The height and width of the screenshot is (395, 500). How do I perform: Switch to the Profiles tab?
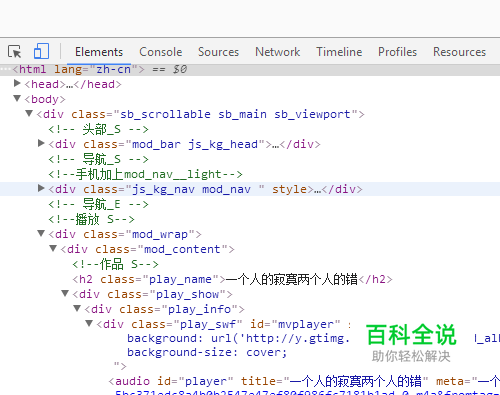tap(397, 52)
